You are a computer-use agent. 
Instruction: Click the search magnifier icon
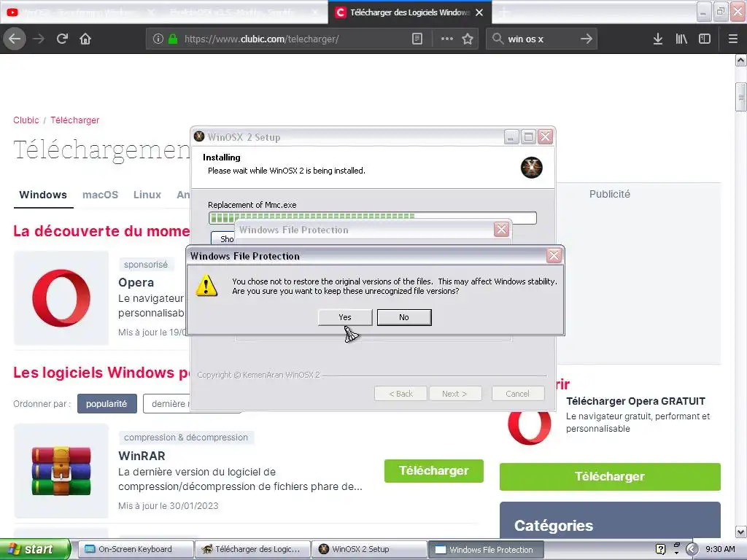click(x=498, y=39)
